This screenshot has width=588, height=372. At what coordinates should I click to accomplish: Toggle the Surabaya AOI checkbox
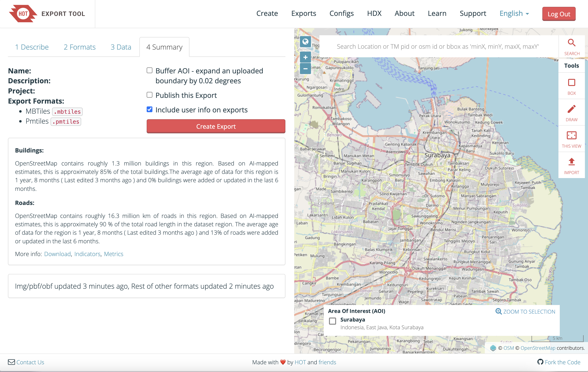pos(332,321)
